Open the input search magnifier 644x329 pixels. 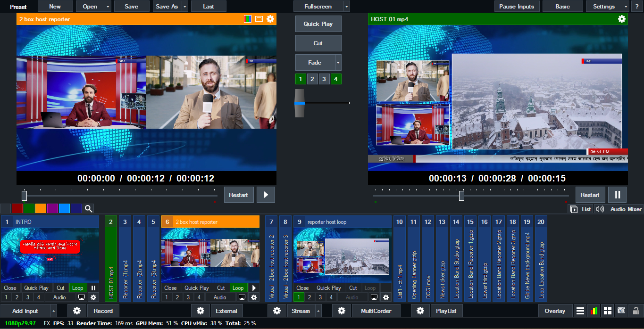[88, 208]
